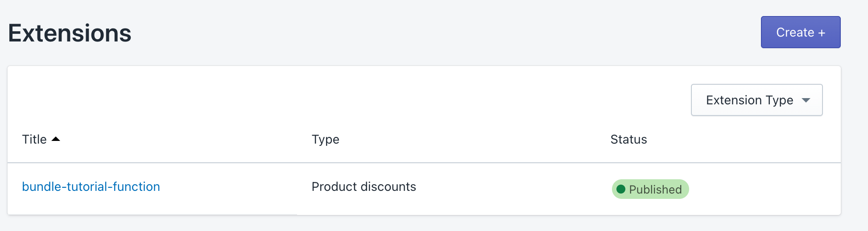Click the Product discounts type cell

(364, 186)
